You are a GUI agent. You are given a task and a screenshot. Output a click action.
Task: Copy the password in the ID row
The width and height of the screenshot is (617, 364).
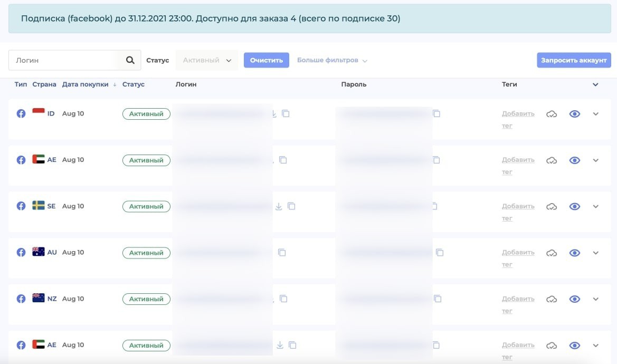pyautogui.click(x=436, y=113)
